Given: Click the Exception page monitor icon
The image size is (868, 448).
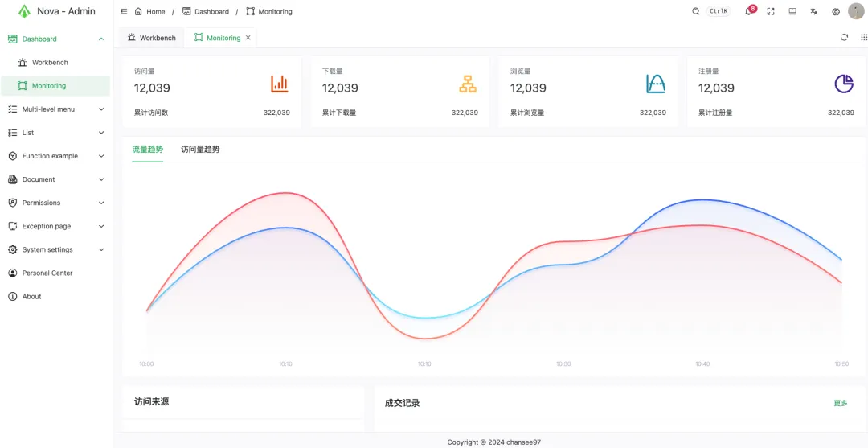Looking at the screenshot, I should click(12, 227).
